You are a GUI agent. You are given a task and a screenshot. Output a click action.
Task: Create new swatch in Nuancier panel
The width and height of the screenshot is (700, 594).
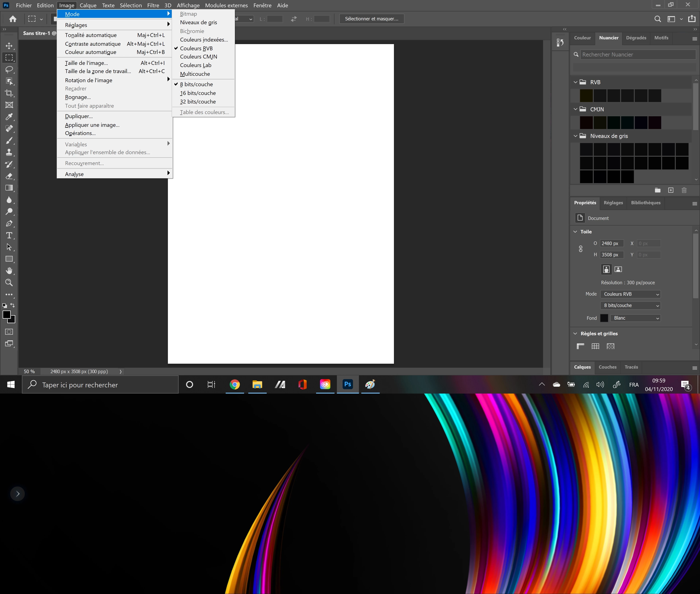tap(671, 190)
